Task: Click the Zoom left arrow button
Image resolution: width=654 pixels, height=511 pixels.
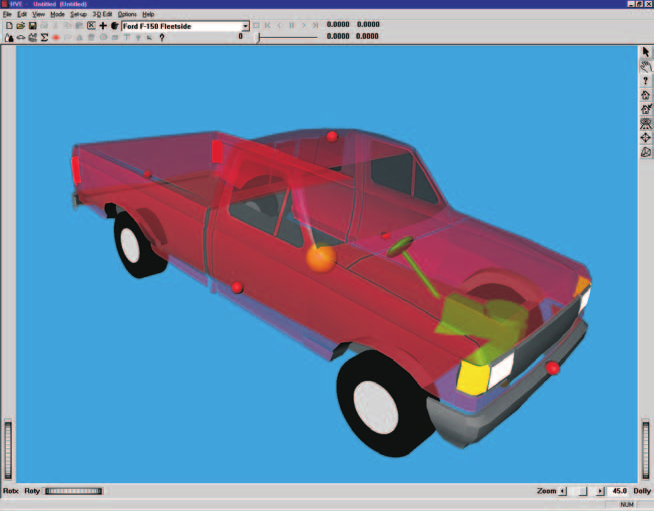Action: point(563,491)
